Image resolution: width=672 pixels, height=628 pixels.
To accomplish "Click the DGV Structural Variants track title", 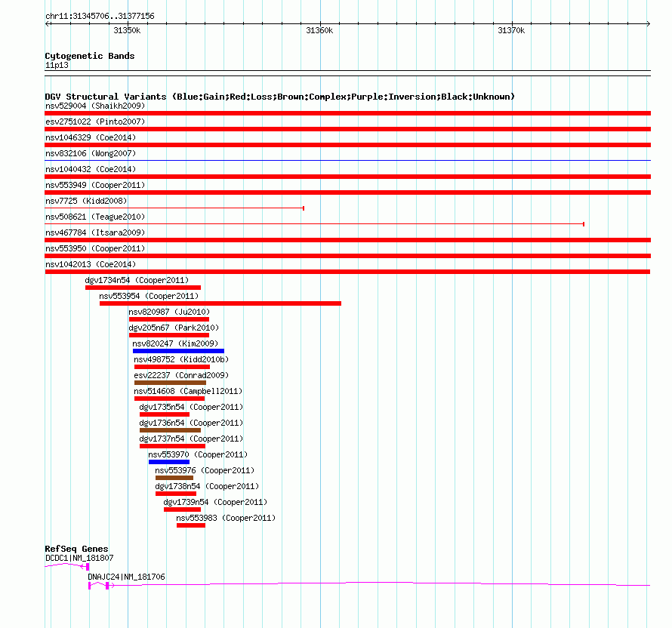I will 280,97.
